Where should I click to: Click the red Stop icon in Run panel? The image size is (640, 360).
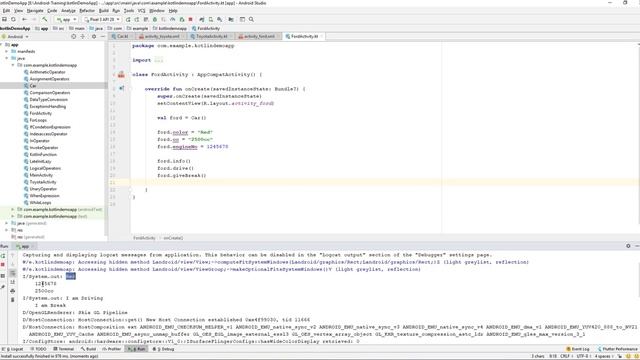tap(3, 264)
